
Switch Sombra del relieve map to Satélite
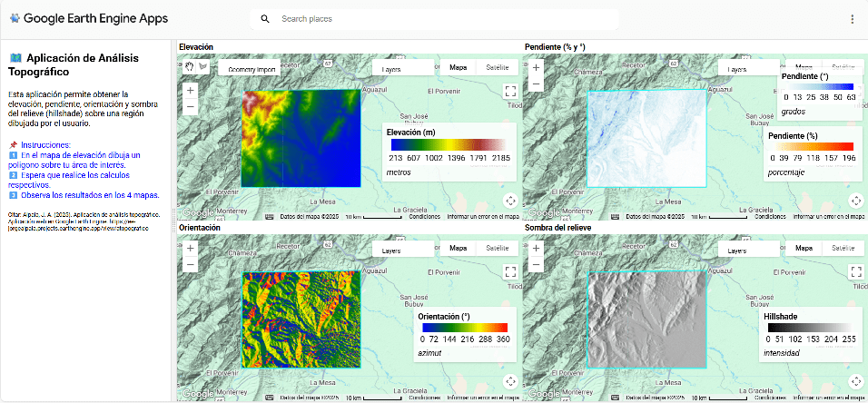pos(843,249)
